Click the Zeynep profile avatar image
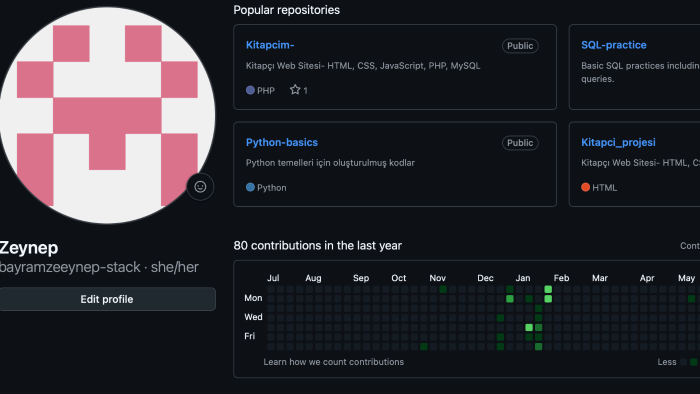Image resolution: width=700 pixels, height=394 pixels. click(107, 115)
